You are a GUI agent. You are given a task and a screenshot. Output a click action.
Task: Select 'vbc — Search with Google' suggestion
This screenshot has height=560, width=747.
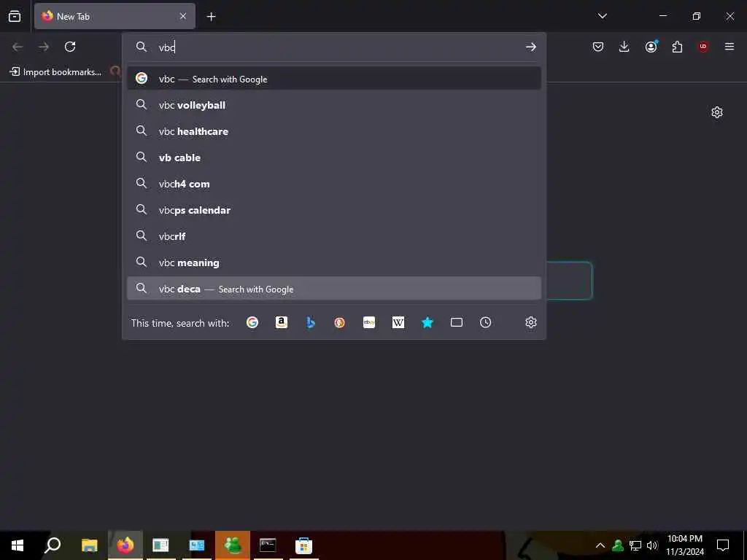pyautogui.click(x=334, y=79)
